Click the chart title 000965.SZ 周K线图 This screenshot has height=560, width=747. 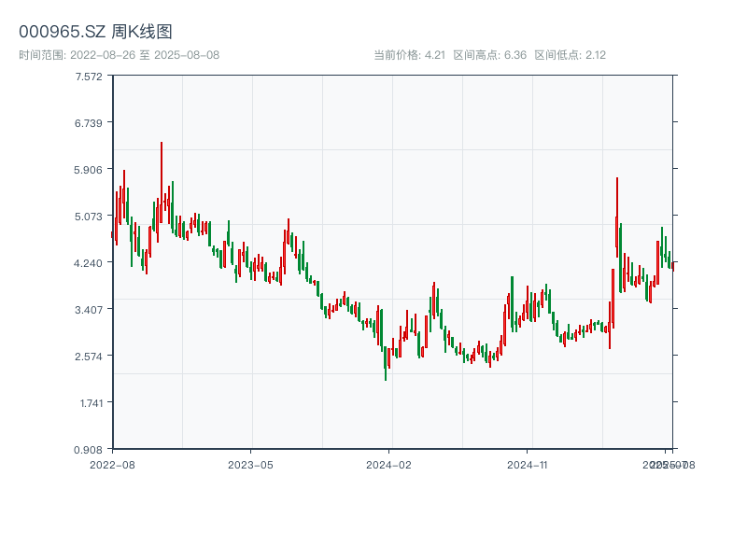[x=95, y=32]
